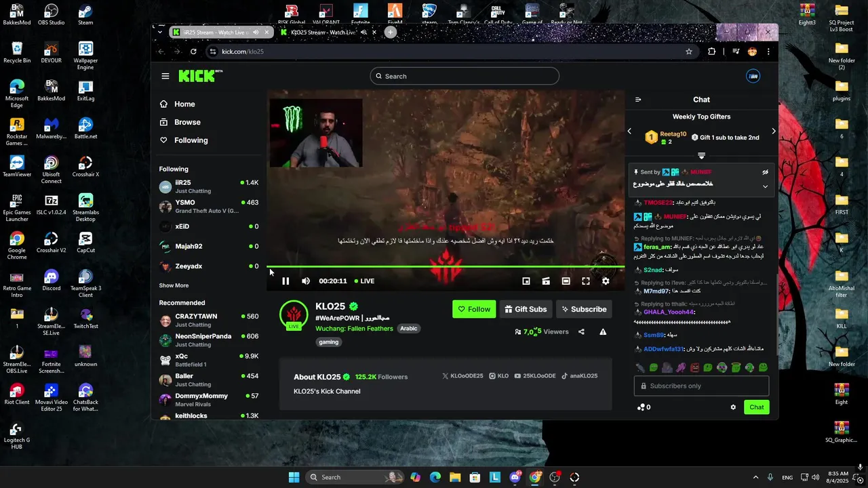Focus the Kick search box
The width and height of the screenshot is (868, 488).
coord(465,76)
